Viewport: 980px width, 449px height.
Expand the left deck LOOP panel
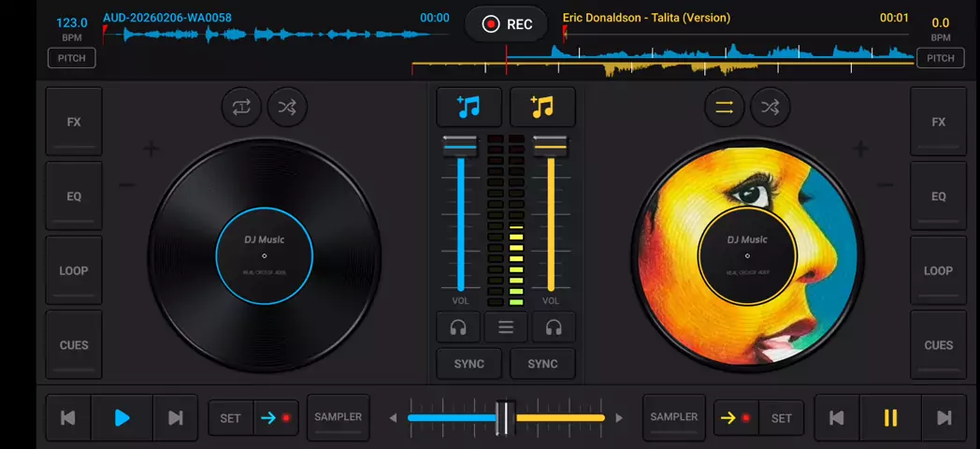pos(74,270)
